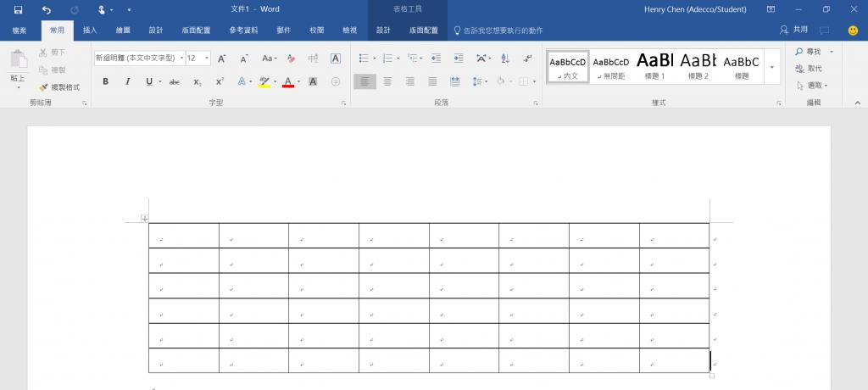Apply strikethrough formatting (abc)
The image size is (868, 390).
[x=175, y=81]
